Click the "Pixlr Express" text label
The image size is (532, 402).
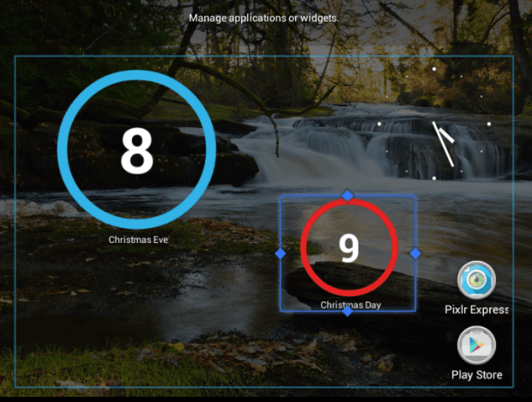(x=476, y=309)
